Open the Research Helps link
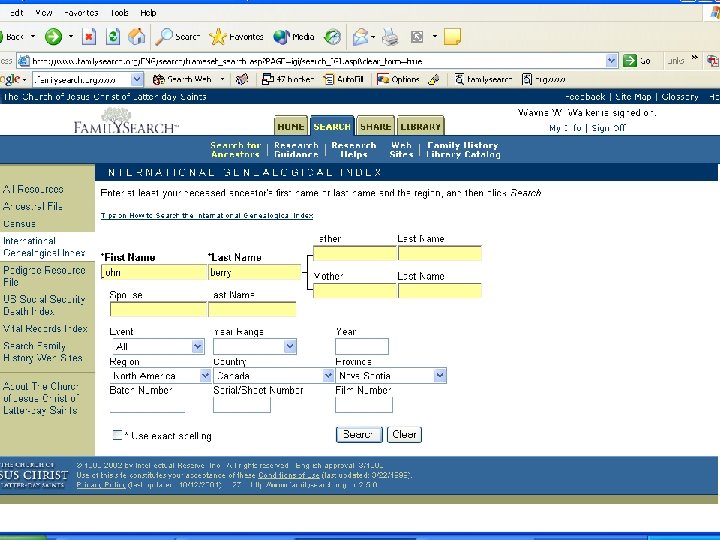Screen dimensions: 720x540 click(354, 150)
